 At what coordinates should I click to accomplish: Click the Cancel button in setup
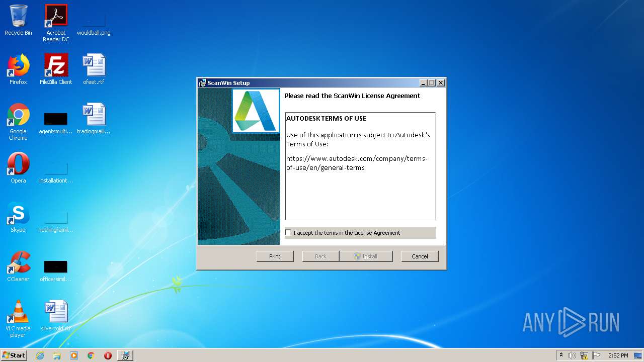420,256
